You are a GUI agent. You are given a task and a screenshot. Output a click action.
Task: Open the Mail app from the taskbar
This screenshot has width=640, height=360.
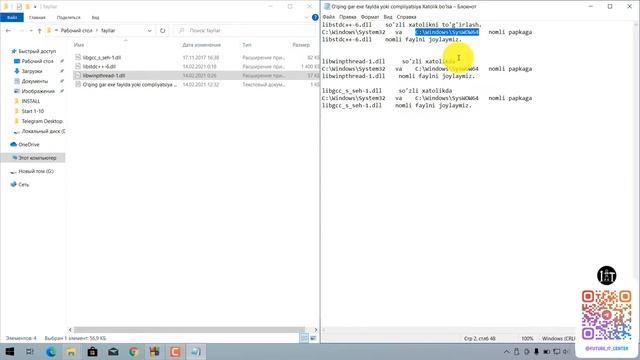pyautogui.click(x=113, y=351)
